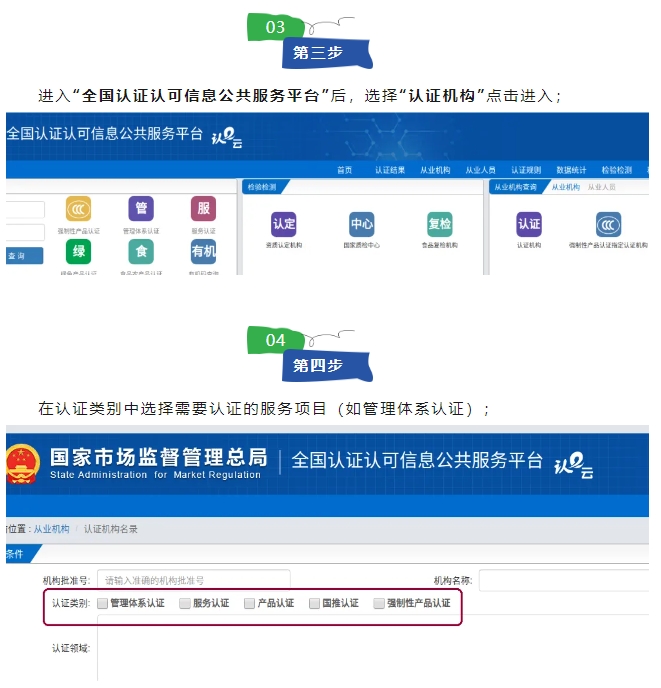Click the pink 服务认证 icon
Image resolution: width=661 pixels, height=688 pixels.
[x=203, y=208]
